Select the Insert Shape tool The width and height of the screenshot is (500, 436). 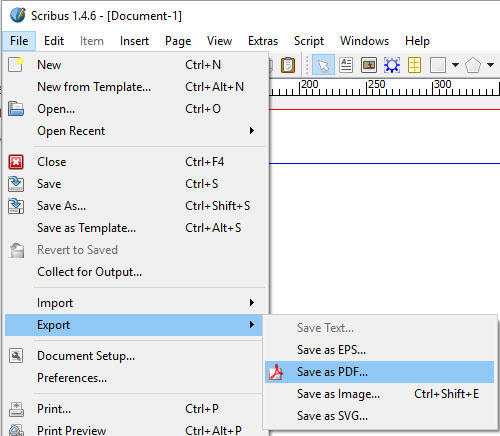[438, 65]
